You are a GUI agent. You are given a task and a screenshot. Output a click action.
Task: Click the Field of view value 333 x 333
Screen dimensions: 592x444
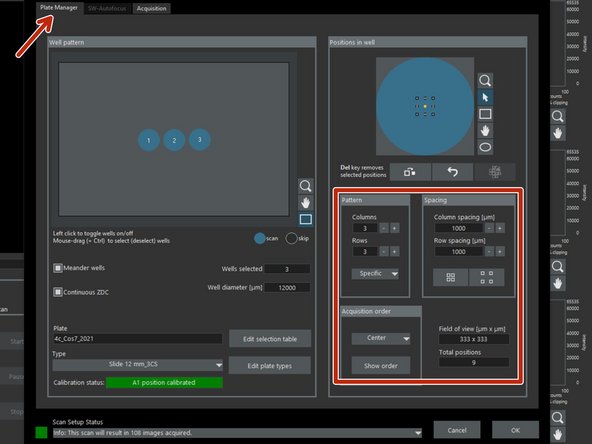[473, 339]
